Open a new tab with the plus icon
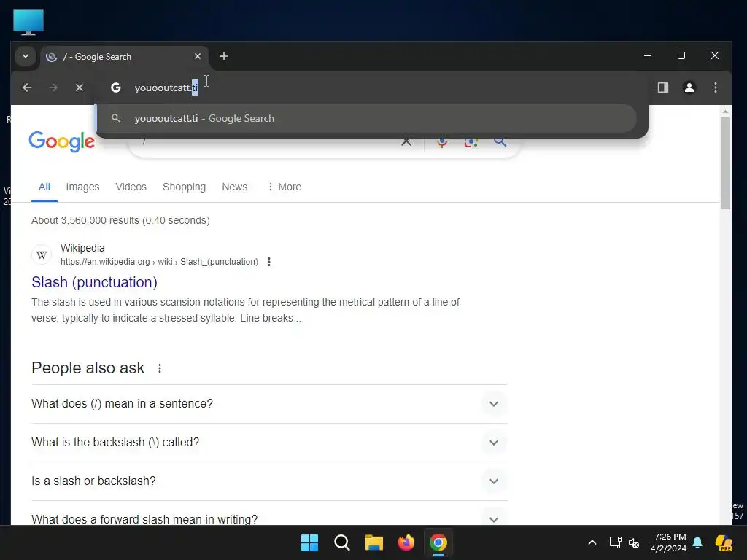Viewport: 747px width, 560px height. click(223, 56)
